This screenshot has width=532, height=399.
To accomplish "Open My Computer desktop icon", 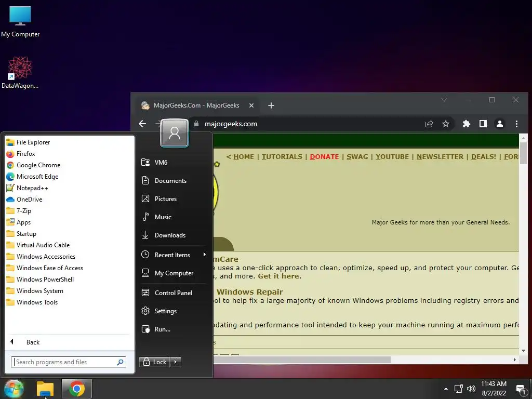I will click(x=20, y=22).
